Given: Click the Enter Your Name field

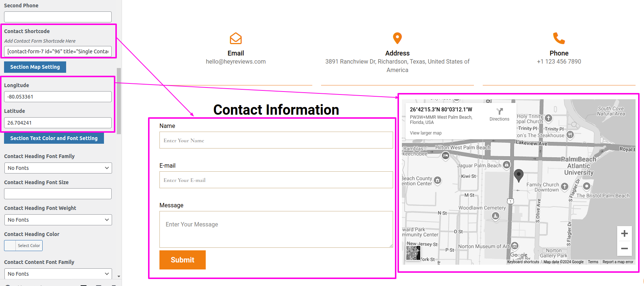Looking at the screenshot, I should point(276,140).
